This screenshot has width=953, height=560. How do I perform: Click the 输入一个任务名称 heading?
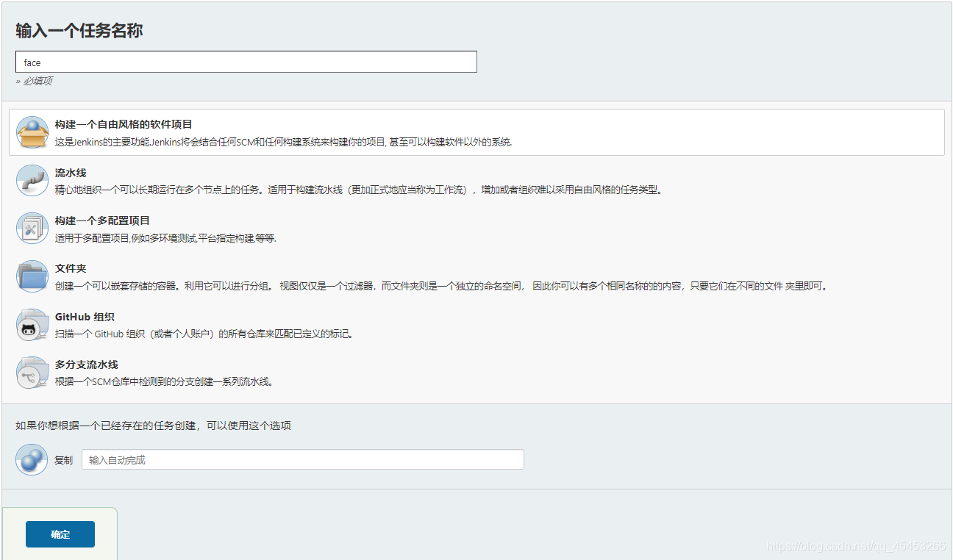(x=79, y=31)
